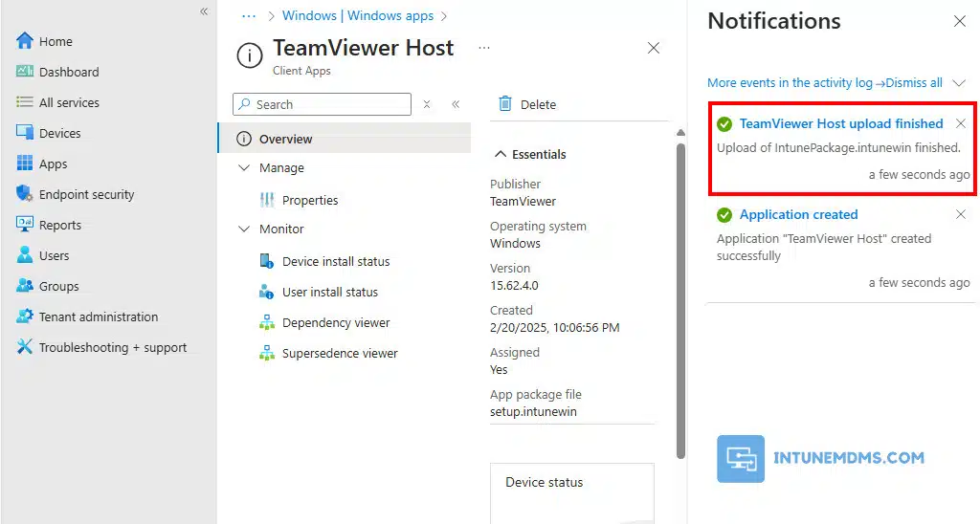Open User install status page
Viewport: 980px width, 524px height.
pyautogui.click(x=329, y=292)
